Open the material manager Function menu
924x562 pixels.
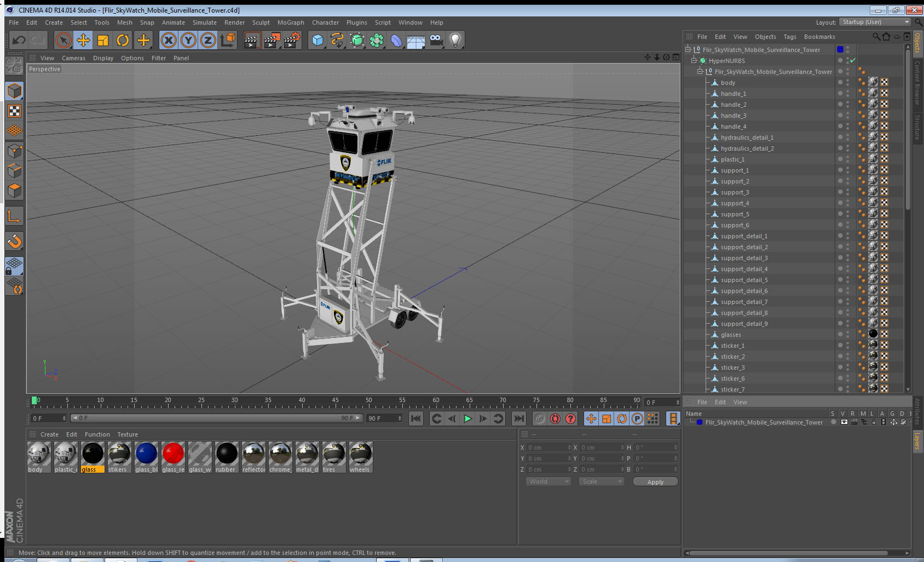click(x=97, y=434)
